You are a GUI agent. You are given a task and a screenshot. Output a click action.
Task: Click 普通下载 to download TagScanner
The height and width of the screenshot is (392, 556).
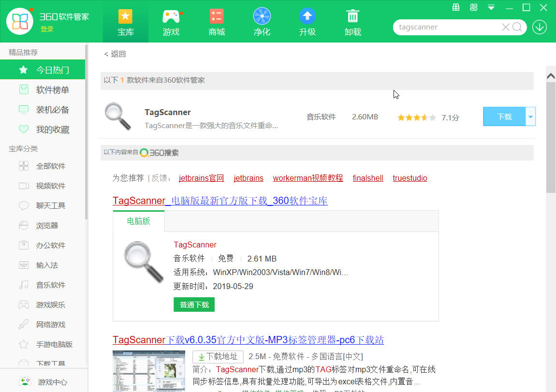(x=194, y=305)
